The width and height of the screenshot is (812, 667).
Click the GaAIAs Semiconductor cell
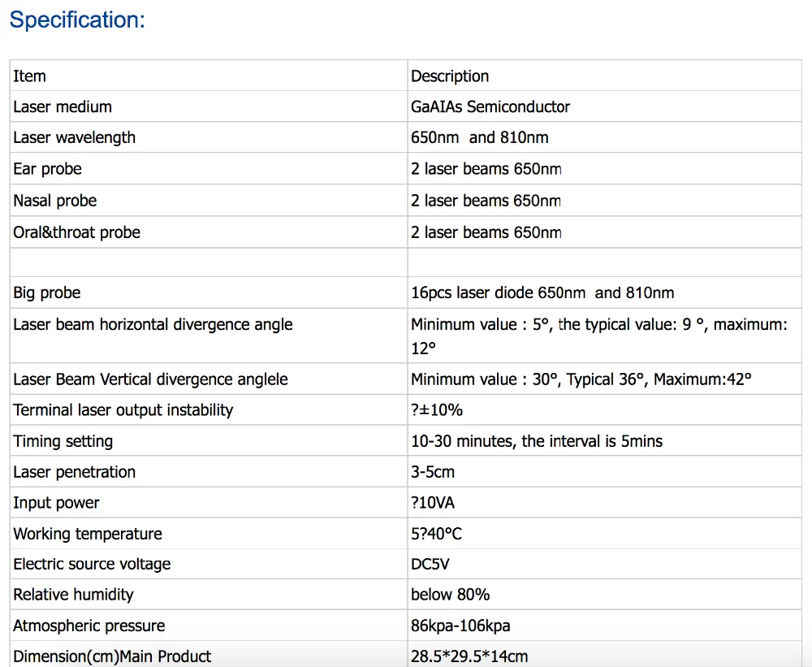(x=490, y=107)
